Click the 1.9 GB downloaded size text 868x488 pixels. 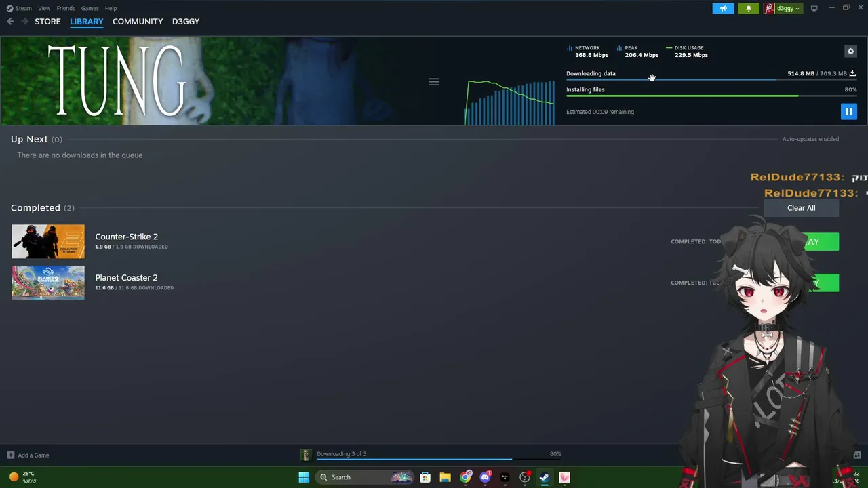point(132,247)
